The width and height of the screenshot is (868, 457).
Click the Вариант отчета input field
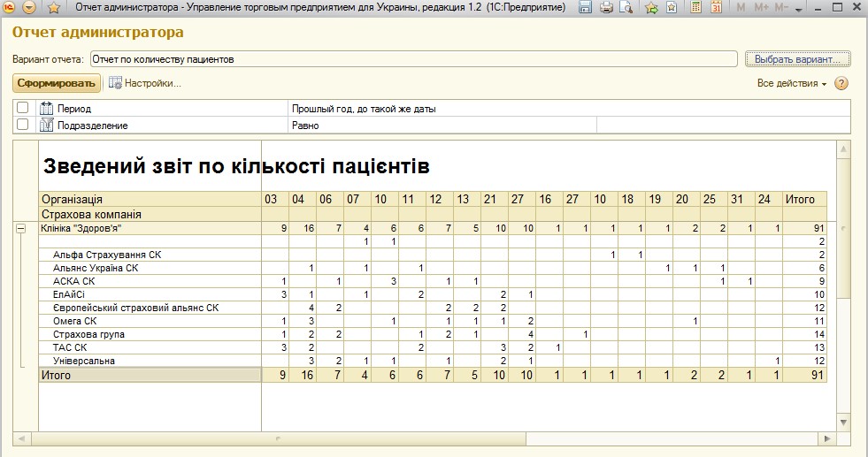(413, 59)
